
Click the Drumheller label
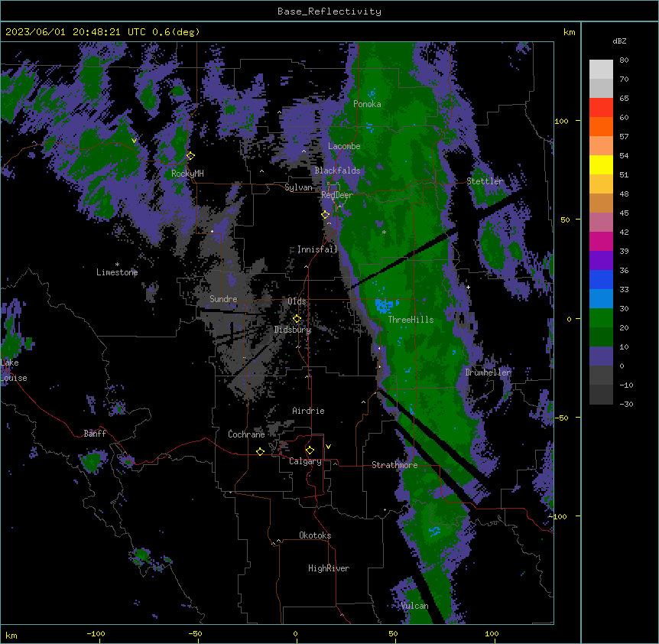[488, 372]
